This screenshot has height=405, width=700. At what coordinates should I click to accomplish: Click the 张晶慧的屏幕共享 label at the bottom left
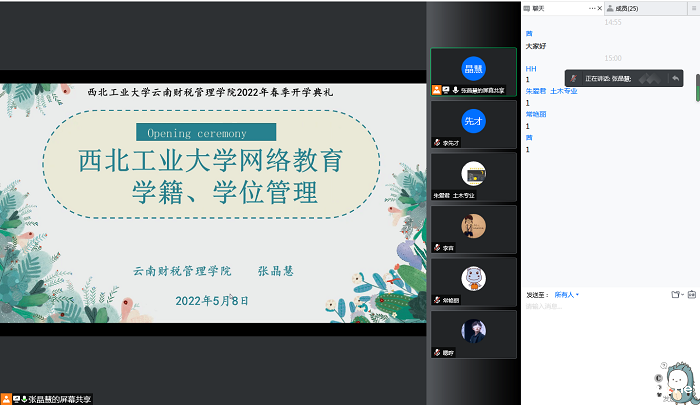coord(60,399)
